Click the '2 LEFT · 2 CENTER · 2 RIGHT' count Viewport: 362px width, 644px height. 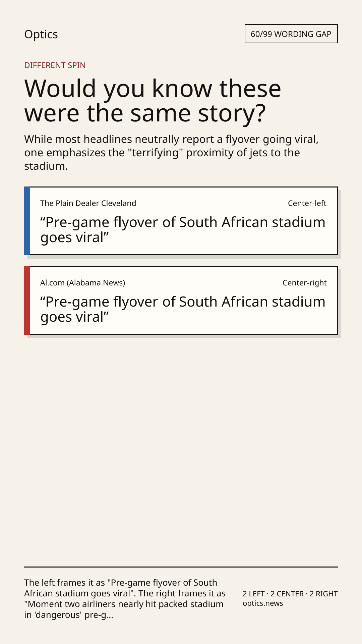pos(290,594)
